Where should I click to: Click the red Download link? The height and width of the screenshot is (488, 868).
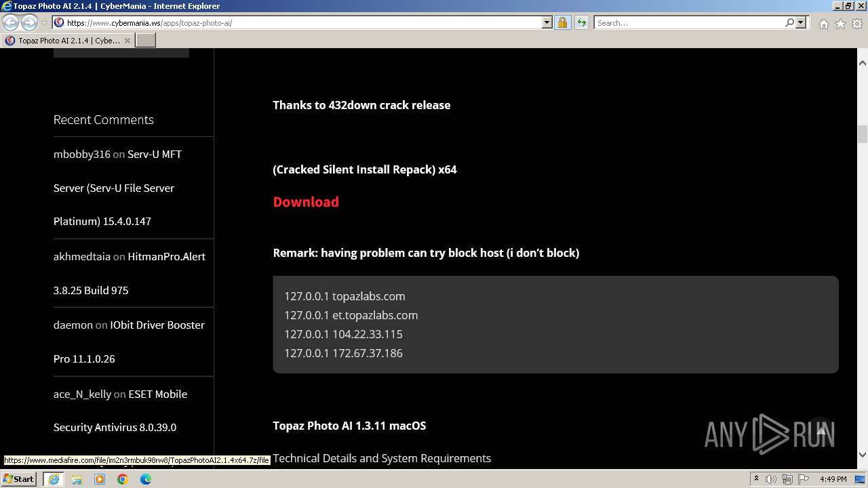[306, 202]
